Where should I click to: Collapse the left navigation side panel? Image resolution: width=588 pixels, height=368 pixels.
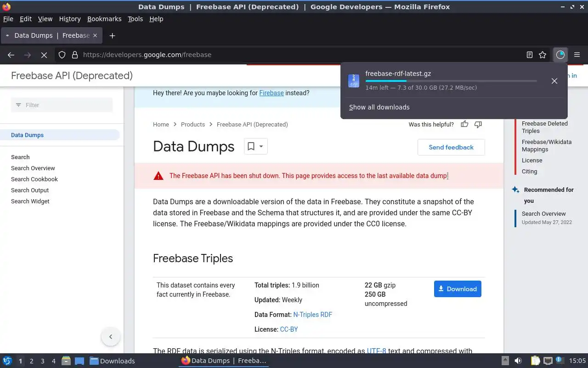[x=111, y=337]
